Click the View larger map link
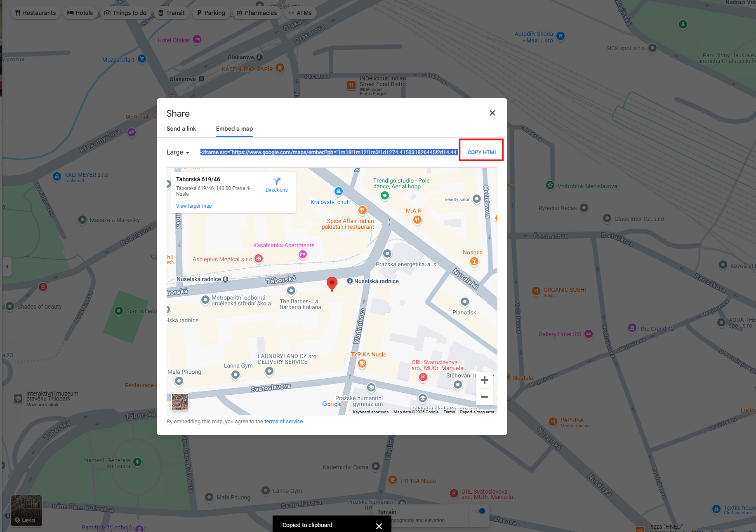Screen dimensions: 756x532 [194, 206]
